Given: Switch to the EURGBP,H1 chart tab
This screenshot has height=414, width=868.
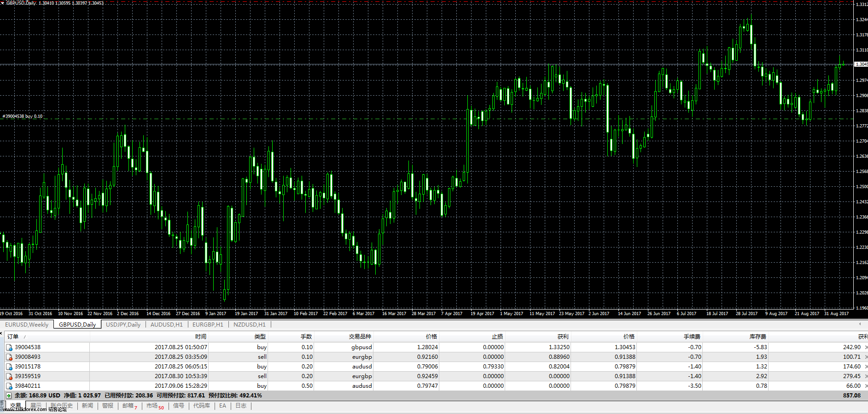Looking at the screenshot, I should [208, 324].
